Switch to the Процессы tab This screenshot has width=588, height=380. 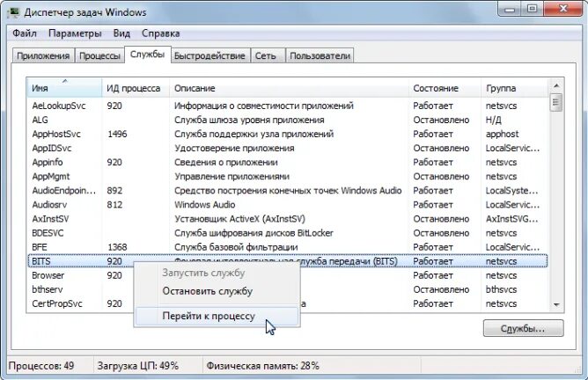(99, 55)
